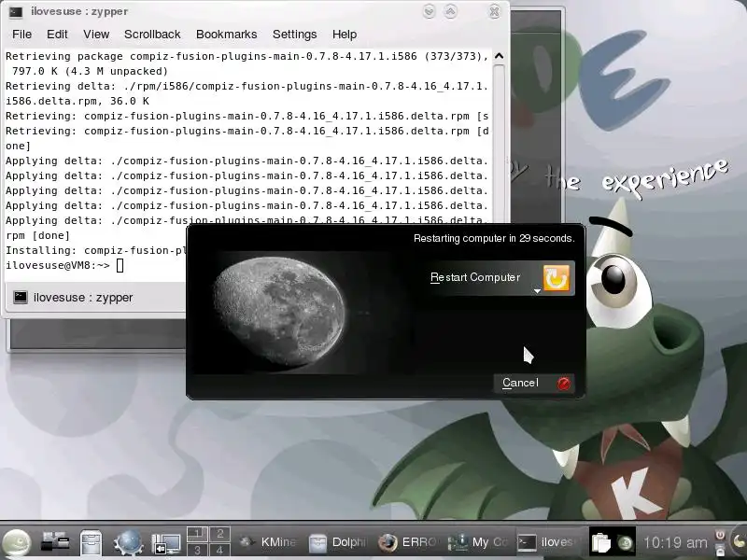Image resolution: width=747 pixels, height=560 pixels.
Task: Click Konsole scrollbar up arrow
Action: pyautogui.click(x=499, y=56)
